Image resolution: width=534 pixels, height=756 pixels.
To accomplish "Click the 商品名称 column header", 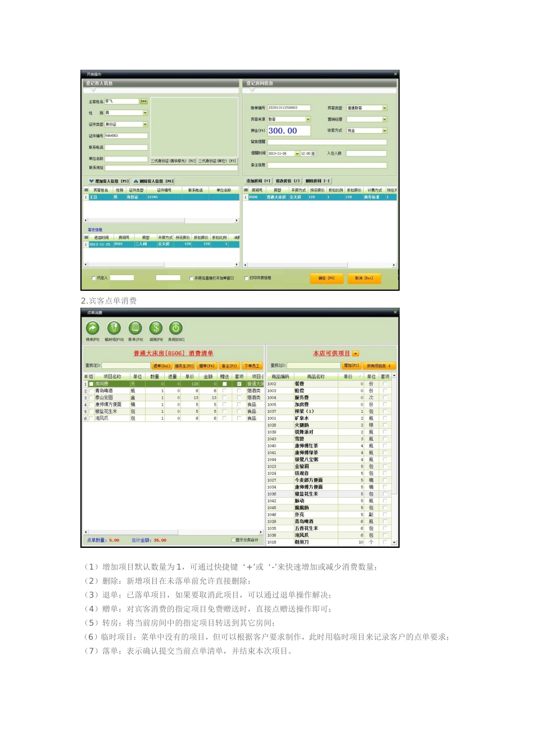I will click(315, 376).
